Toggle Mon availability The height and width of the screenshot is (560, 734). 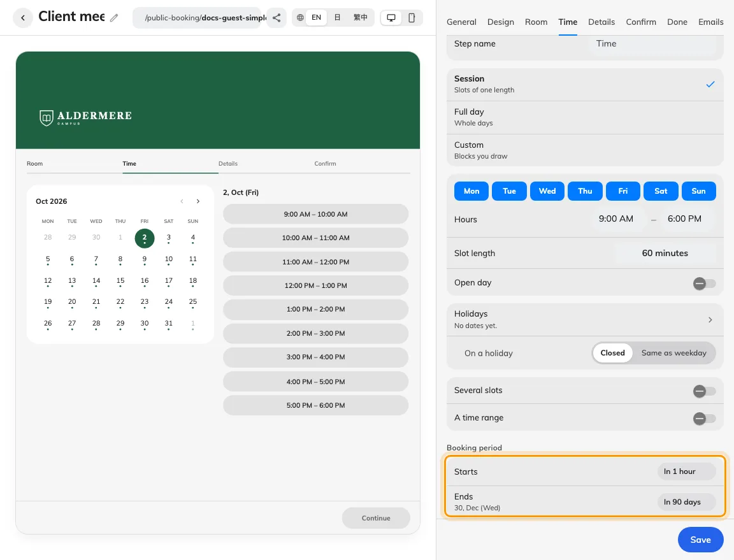[x=471, y=191]
